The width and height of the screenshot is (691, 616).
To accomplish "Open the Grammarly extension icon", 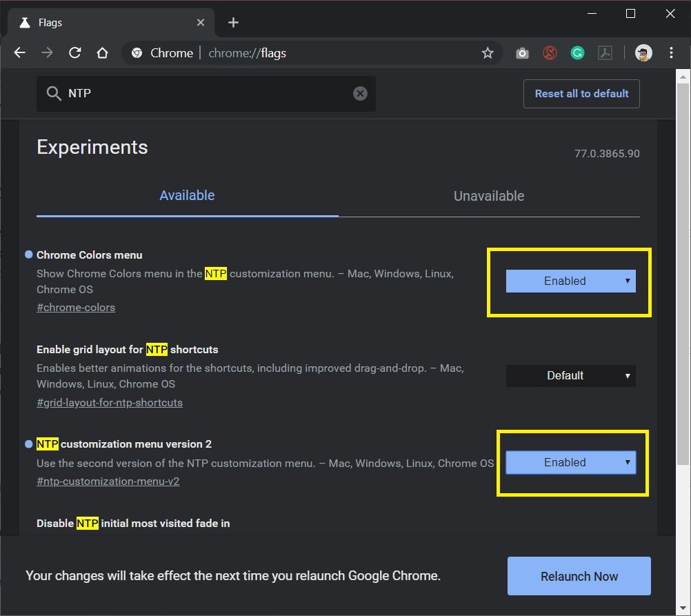I will point(577,53).
